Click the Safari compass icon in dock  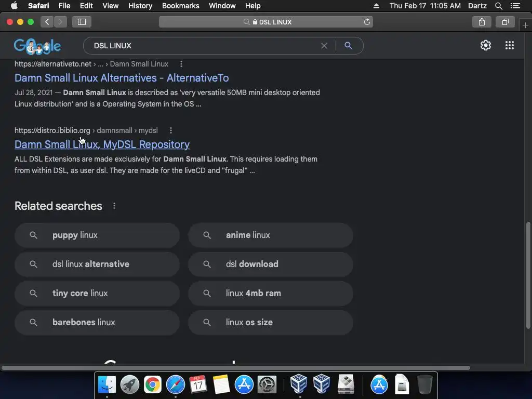tap(176, 385)
